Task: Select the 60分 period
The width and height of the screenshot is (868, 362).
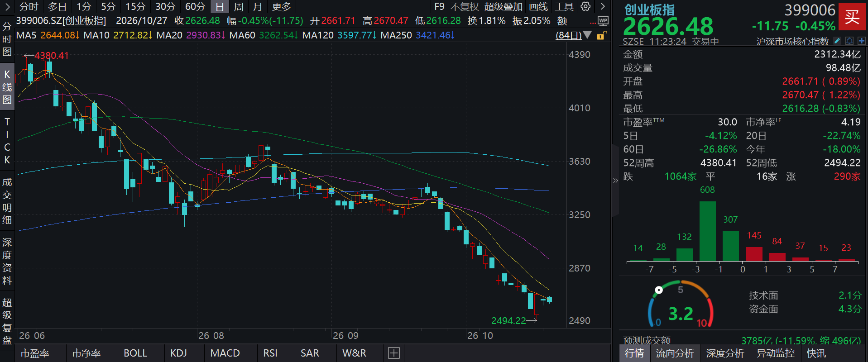Action: tap(195, 6)
